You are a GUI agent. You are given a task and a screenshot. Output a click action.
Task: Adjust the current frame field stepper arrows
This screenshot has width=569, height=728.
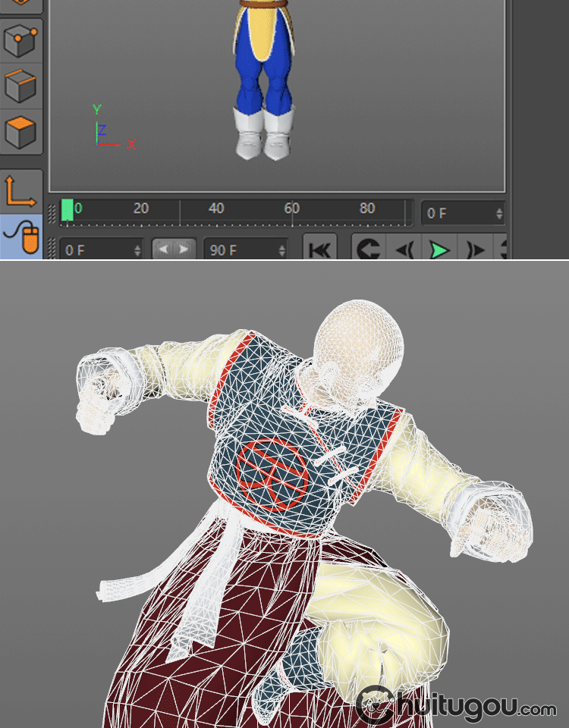pos(498,214)
